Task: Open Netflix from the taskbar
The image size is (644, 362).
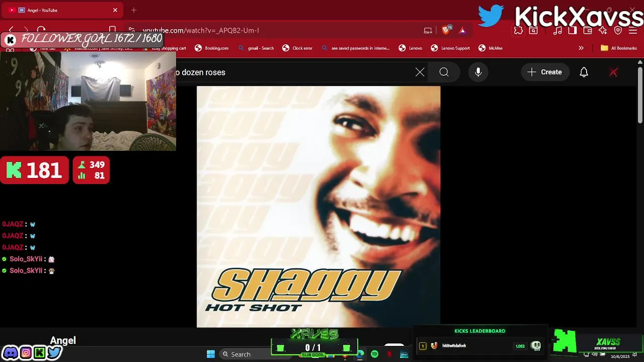Action: (389, 354)
